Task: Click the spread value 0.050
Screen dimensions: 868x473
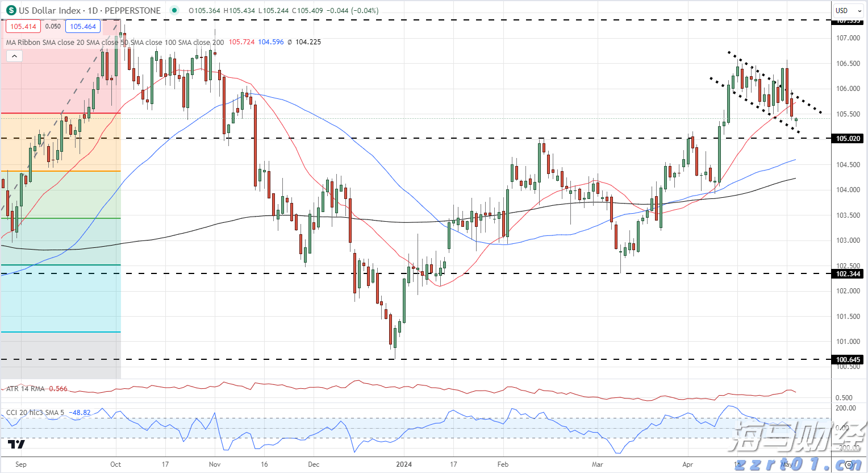Action: pyautogui.click(x=53, y=26)
